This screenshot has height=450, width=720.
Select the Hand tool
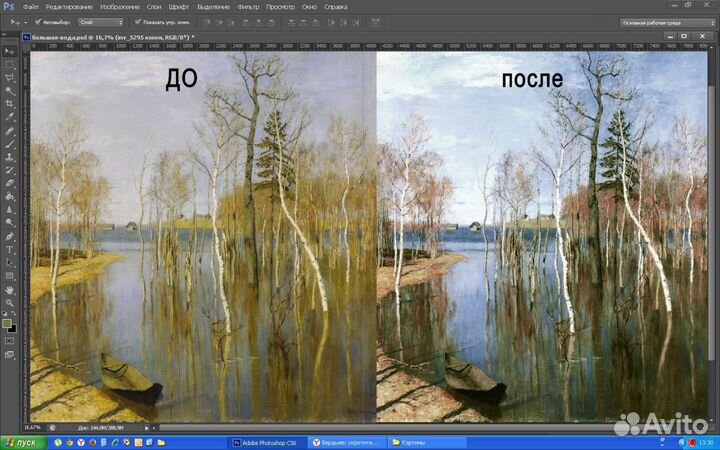9,290
